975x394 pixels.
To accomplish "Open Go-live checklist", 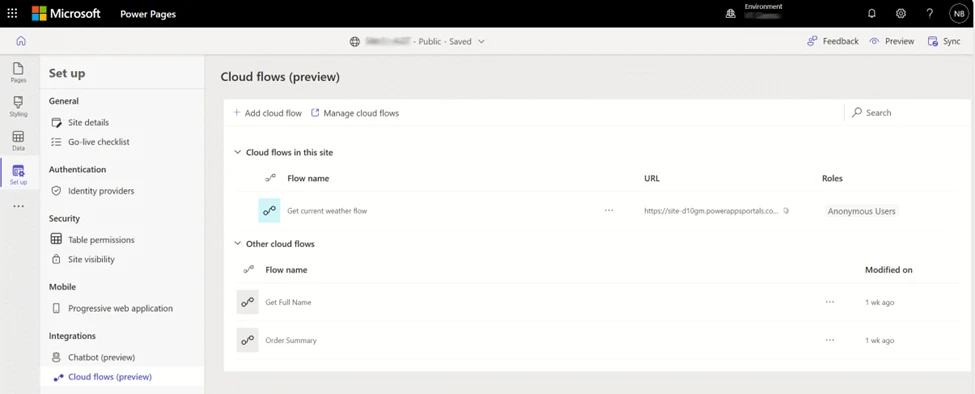I will pos(90,142).
